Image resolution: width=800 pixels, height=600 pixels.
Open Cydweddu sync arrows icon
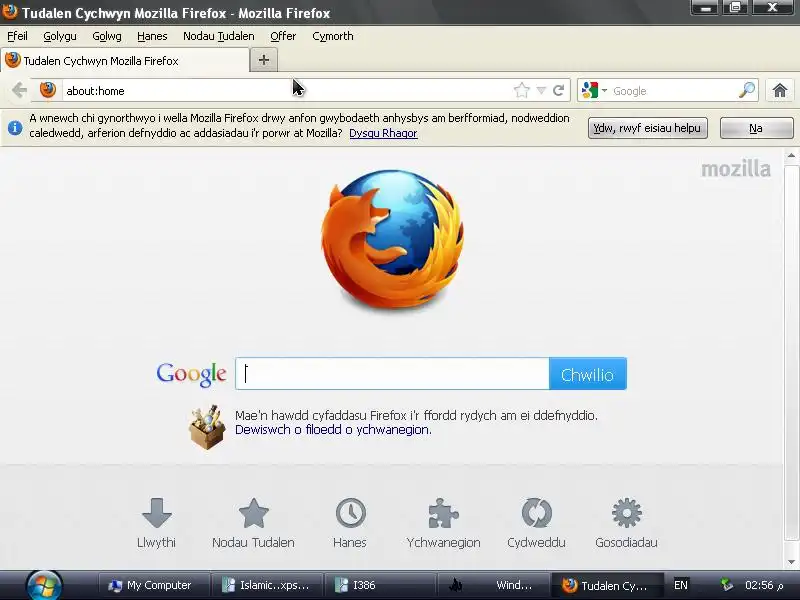(536, 513)
